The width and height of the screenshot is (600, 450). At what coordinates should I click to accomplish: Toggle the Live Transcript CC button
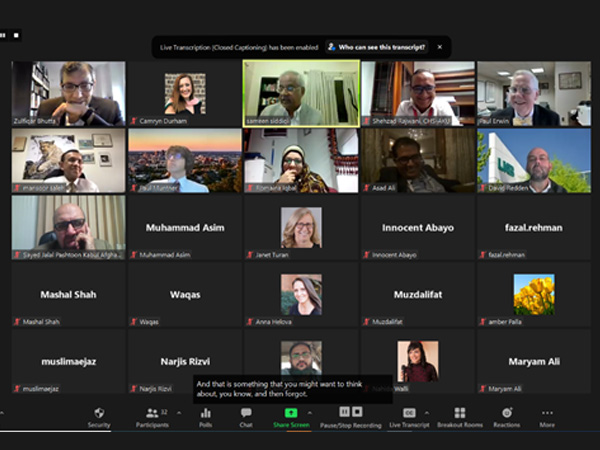409,413
